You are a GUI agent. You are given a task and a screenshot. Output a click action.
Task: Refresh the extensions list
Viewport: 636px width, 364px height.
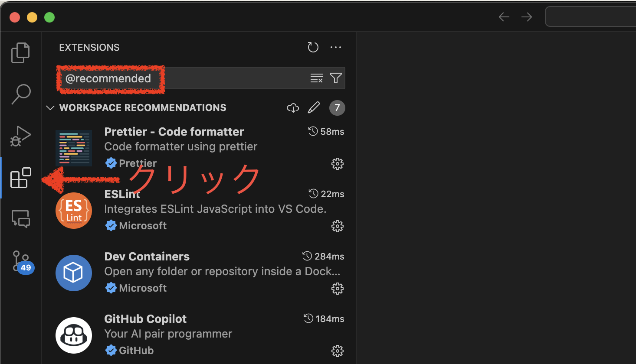pos(313,47)
